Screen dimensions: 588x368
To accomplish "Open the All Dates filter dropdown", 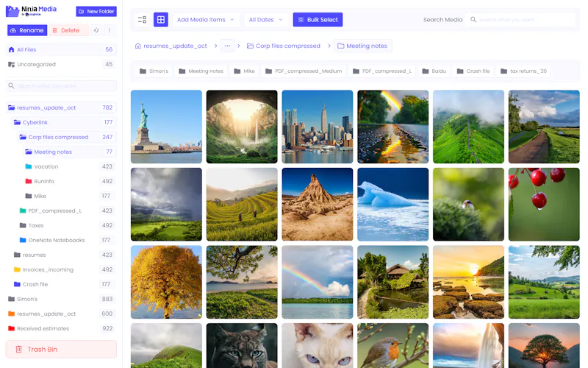I will coord(265,20).
